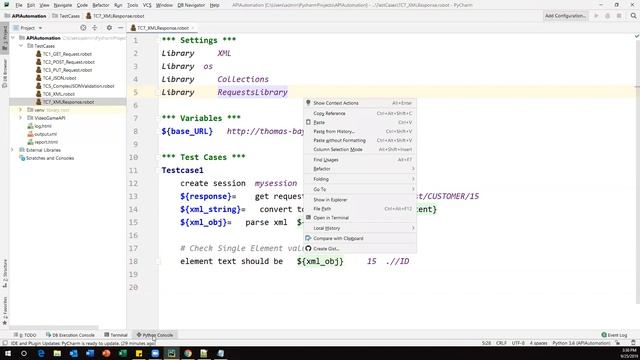This screenshot has width=640, height=360.
Task: Click Add Configuration button
Action: pyautogui.click(x=565, y=16)
